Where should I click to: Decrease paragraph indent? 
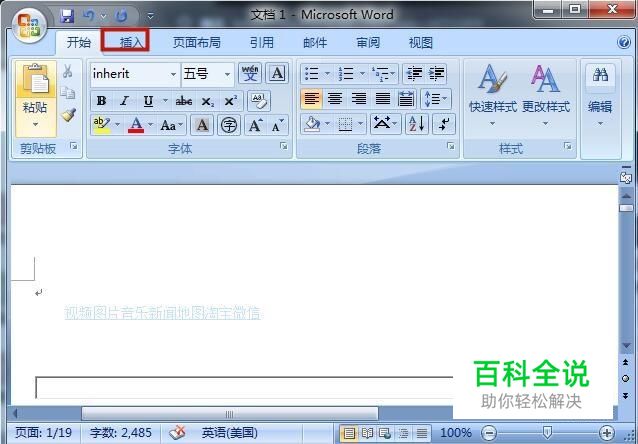point(414,74)
